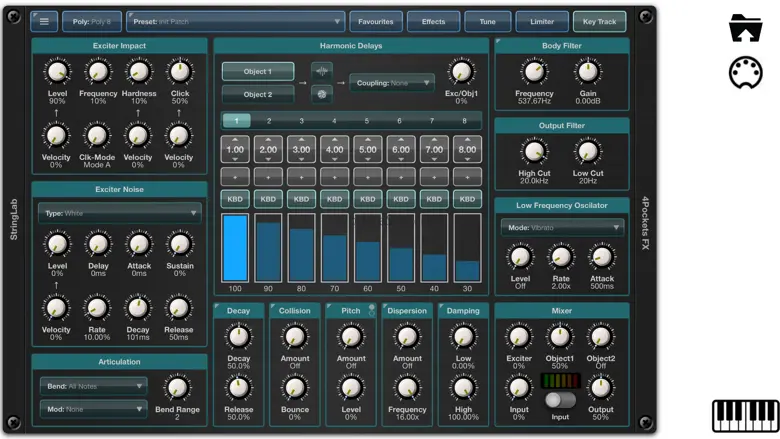Open the Exciter Noise Type dropdown
780x439 pixels.
(x=119, y=213)
